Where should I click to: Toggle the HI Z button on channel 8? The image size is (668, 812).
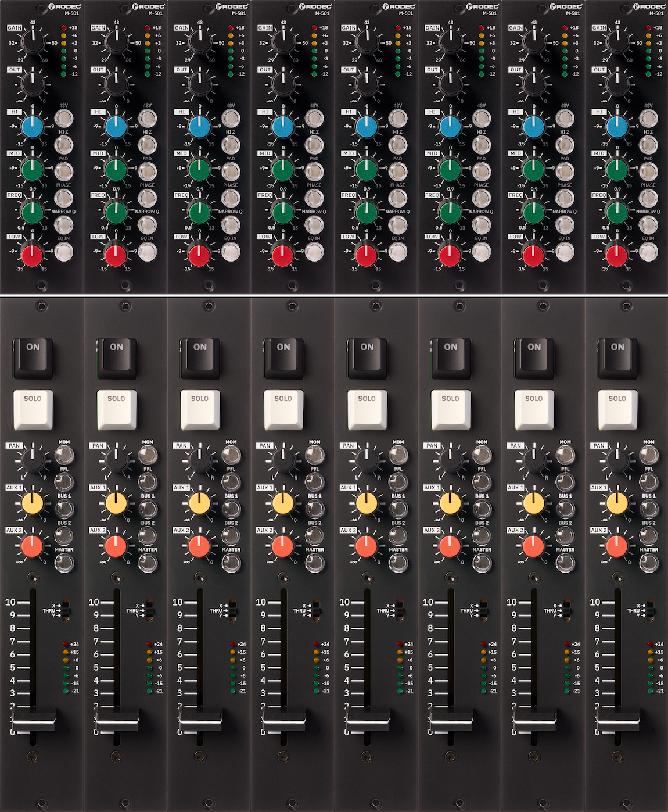[648, 145]
